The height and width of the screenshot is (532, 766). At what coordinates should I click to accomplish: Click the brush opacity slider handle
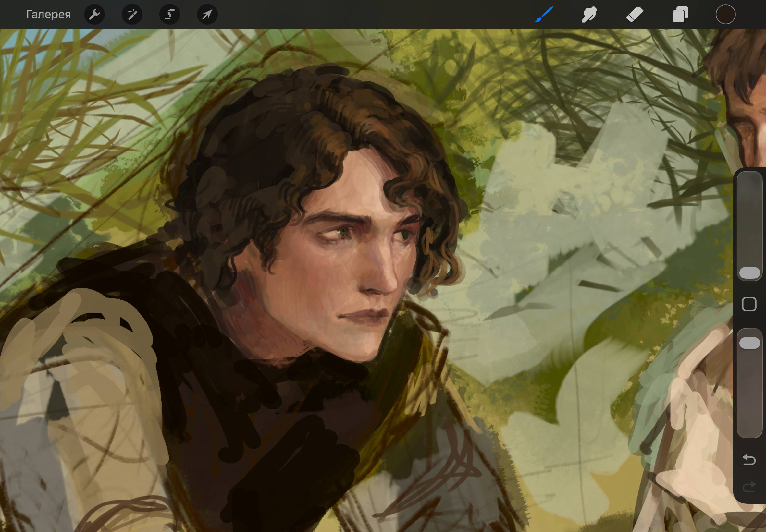pyautogui.click(x=750, y=343)
